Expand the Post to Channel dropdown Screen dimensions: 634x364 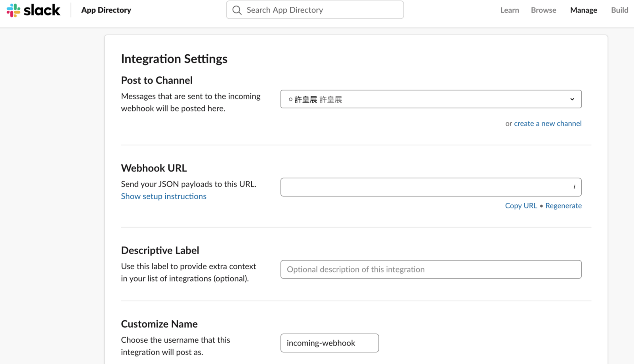(x=431, y=99)
